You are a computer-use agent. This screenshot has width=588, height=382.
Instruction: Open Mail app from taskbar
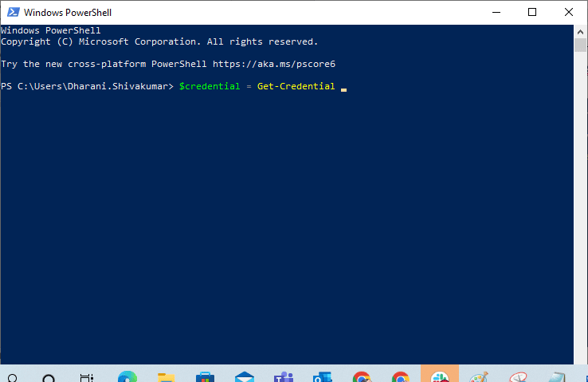click(x=245, y=376)
